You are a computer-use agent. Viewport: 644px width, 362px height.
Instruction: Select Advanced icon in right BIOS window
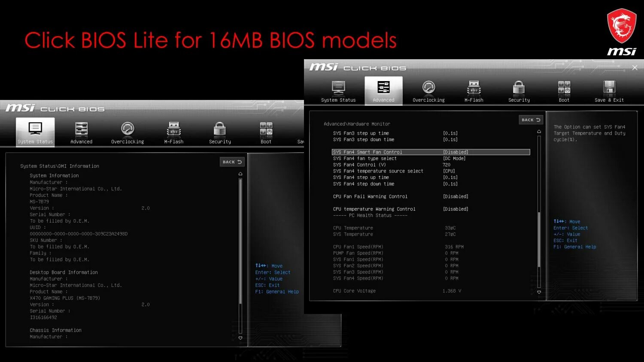click(383, 88)
